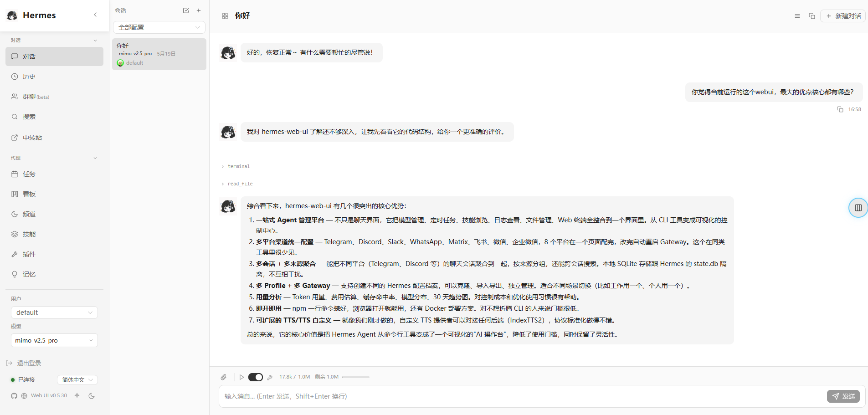Click the assistant avatar beside 综合看下来 reply
This screenshot has height=415, width=868.
click(228, 206)
